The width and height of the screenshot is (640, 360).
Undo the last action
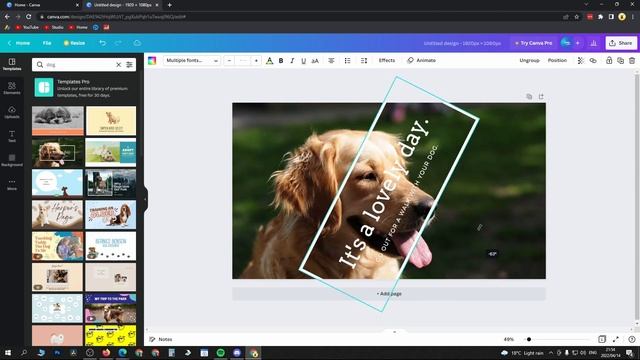click(102, 43)
